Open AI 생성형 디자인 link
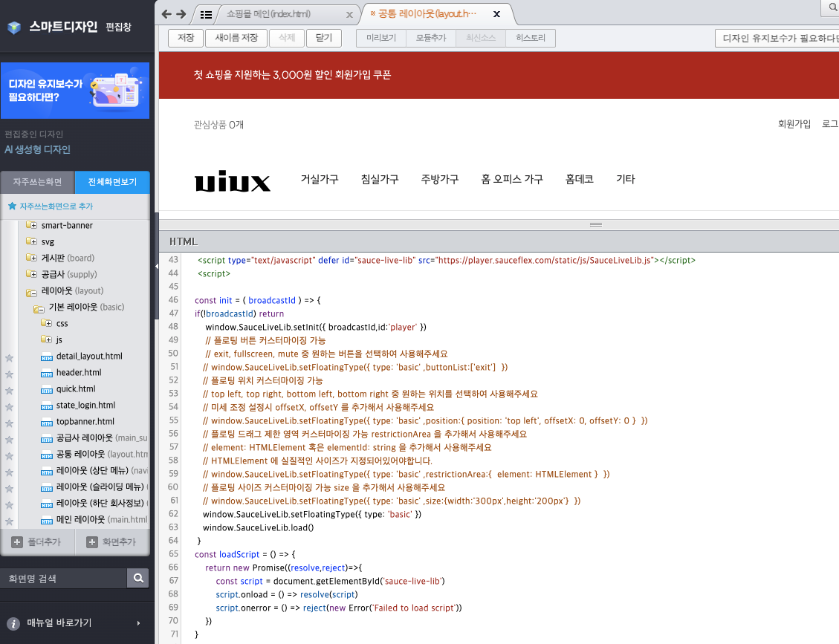 [x=37, y=150]
